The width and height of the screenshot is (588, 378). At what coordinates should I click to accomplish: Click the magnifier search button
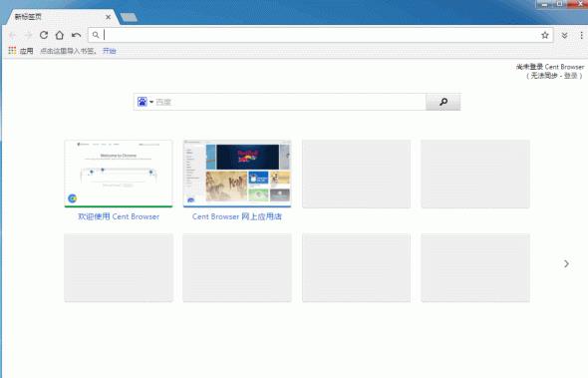[x=443, y=102]
